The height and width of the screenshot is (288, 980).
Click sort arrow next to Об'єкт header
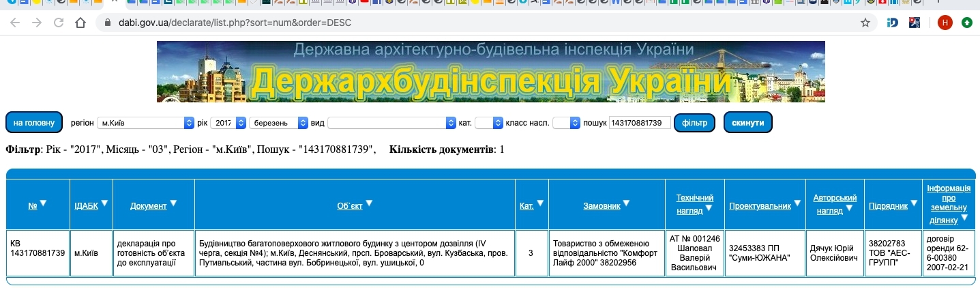(369, 203)
